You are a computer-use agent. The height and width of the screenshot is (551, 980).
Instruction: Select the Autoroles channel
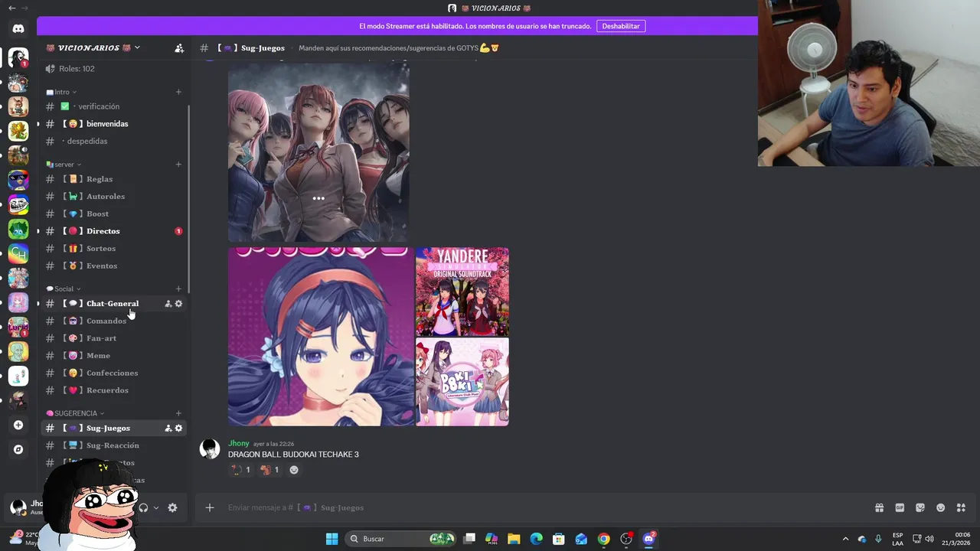[113, 197]
